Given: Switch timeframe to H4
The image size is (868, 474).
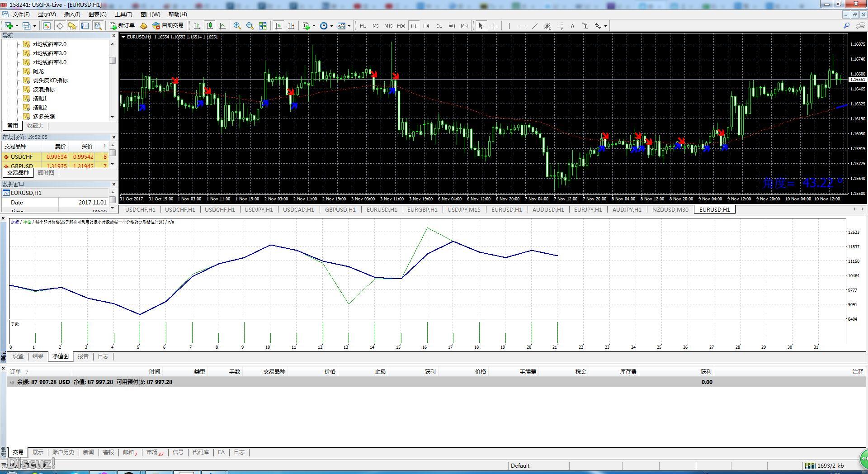Looking at the screenshot, I should [x=426, y=26].
